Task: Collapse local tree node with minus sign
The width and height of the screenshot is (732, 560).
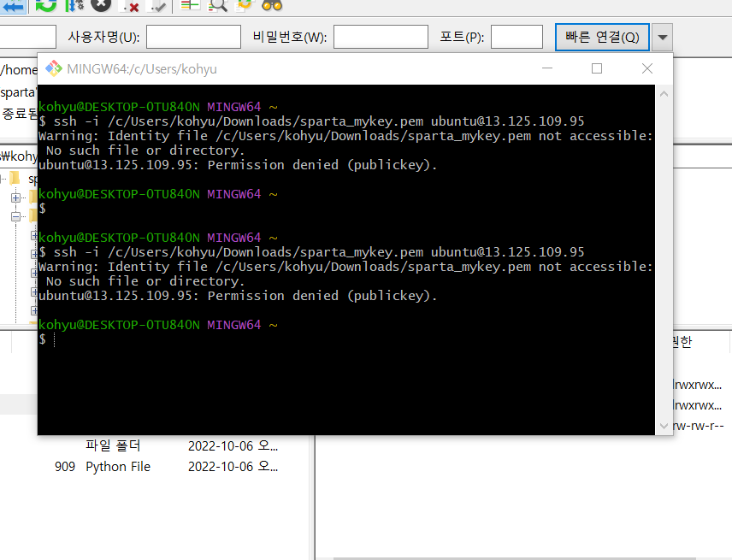Action: [x=16, y=216]
